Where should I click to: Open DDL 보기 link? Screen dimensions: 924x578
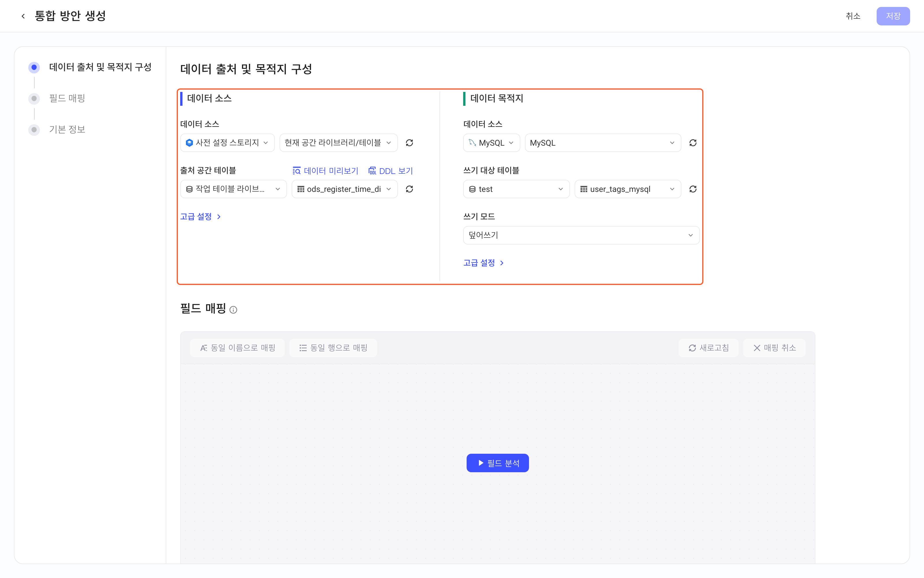pyautogui.click(x=391, y=171)
